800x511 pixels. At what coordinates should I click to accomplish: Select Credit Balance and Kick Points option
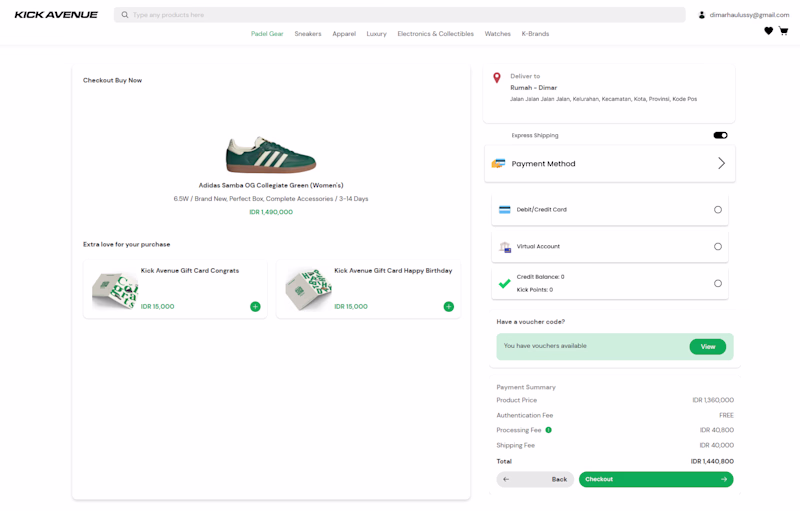[x=717, y=283]
